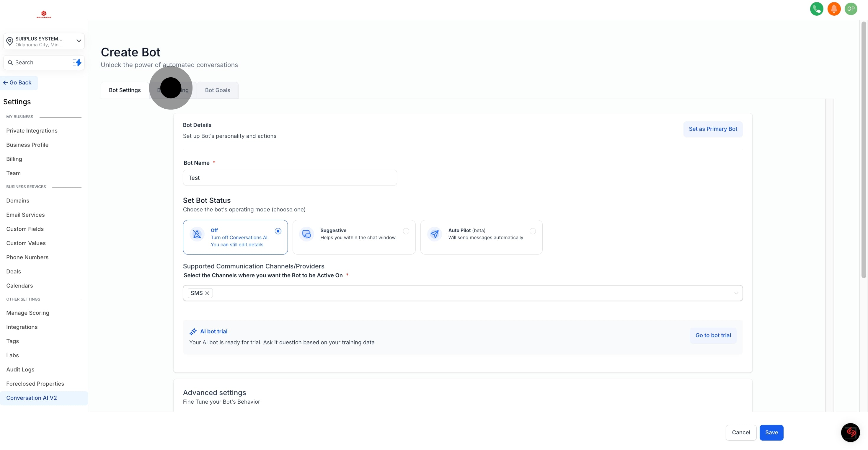
Task: Click the GP user avatar
Action: click(851, 9)
